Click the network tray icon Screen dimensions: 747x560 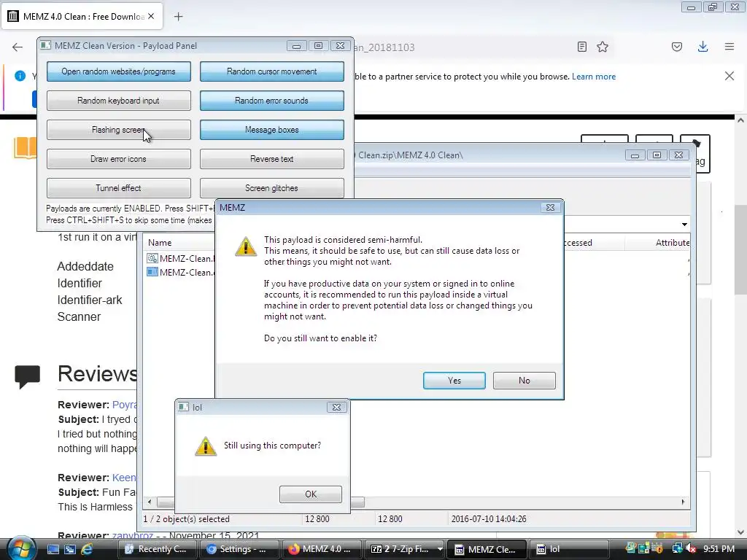678,549
